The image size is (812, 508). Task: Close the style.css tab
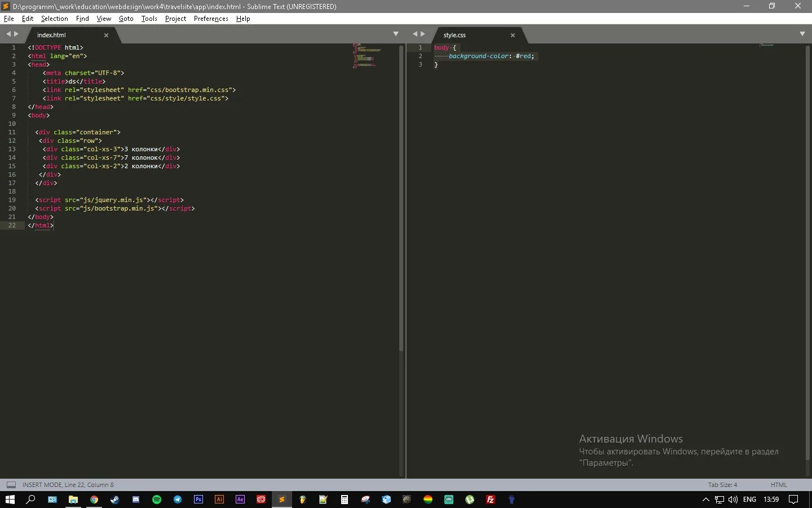point(513,35)
